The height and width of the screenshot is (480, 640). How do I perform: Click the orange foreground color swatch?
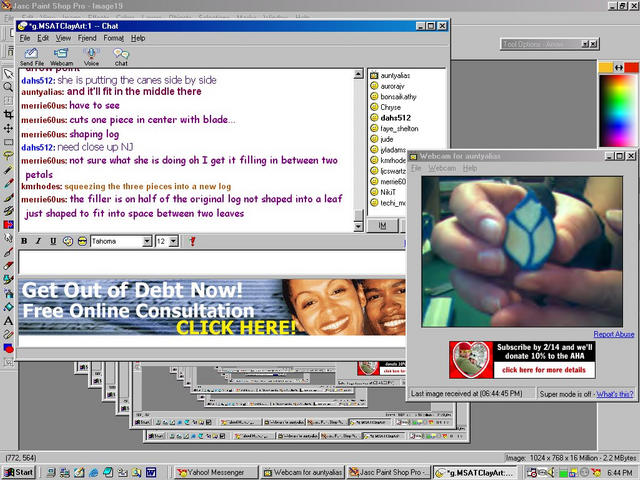coord(606,67)
